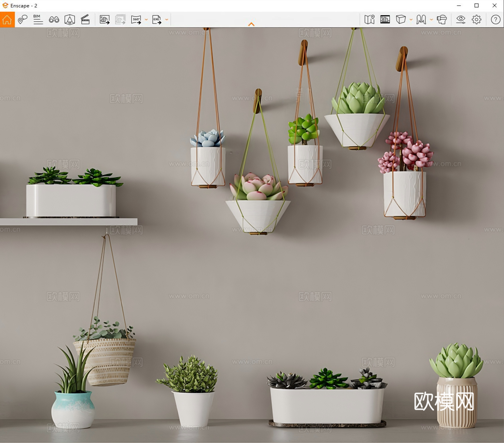Enable the VR headset mode
This screenshot has height=443, width=504.
(x=442, y=20)
